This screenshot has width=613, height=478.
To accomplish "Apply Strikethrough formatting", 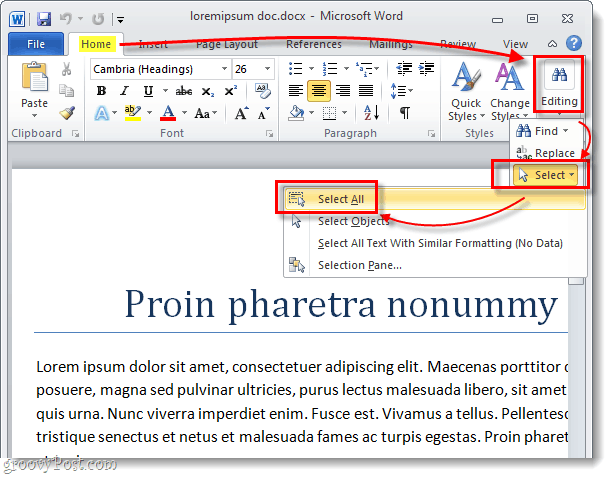I will (x=183, y=91).
